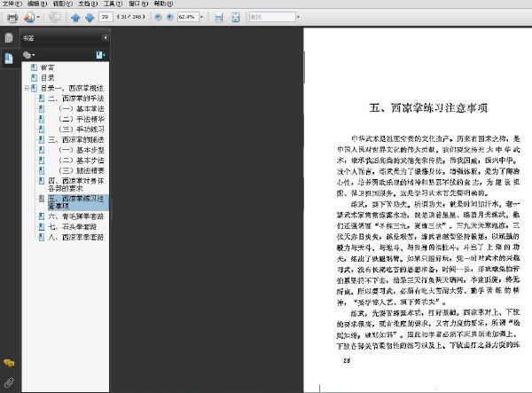The width and height of the screenshot is (532, 393).
Task: Open the Pages thumbnail panel icon
Action: tap(9, 37)
